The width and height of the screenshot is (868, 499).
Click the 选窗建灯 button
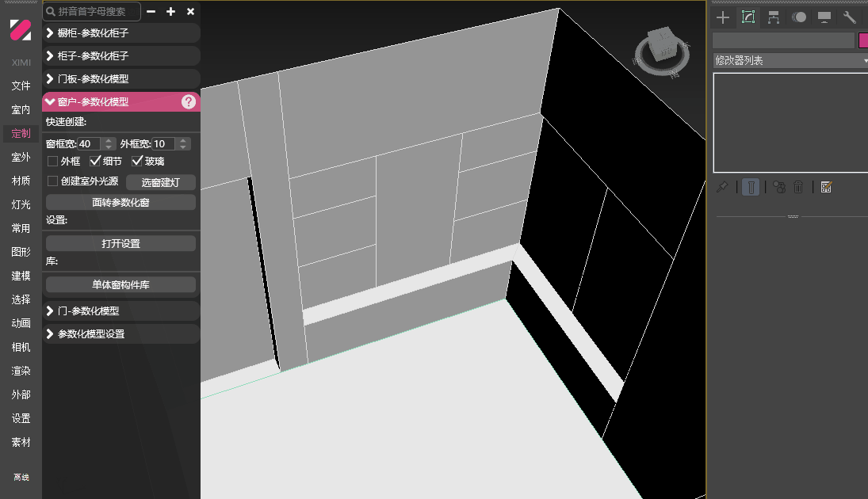pyautogui.click(x=161, y=182)
